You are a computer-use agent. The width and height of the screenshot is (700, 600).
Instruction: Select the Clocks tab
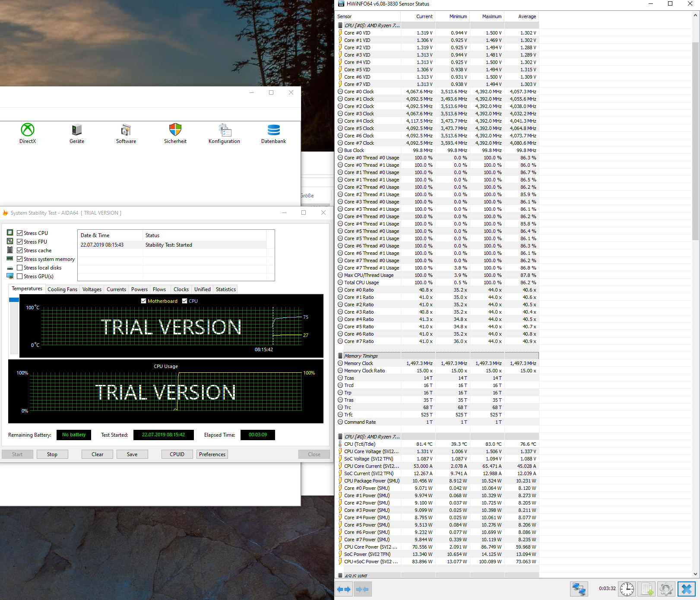point(181,289)
